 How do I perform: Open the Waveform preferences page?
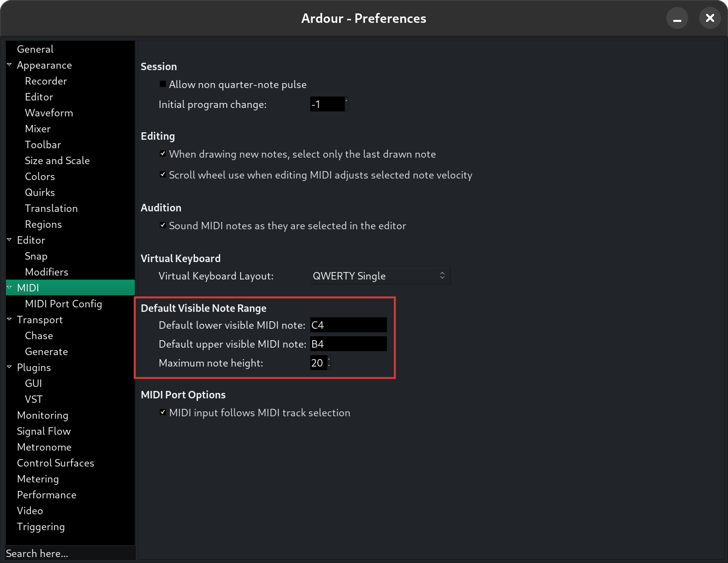(49, 112)
